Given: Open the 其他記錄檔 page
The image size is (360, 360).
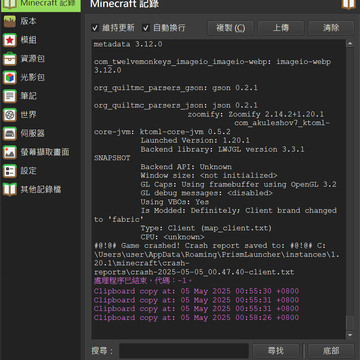Looking at the screenshot, I should click(40, 189).
